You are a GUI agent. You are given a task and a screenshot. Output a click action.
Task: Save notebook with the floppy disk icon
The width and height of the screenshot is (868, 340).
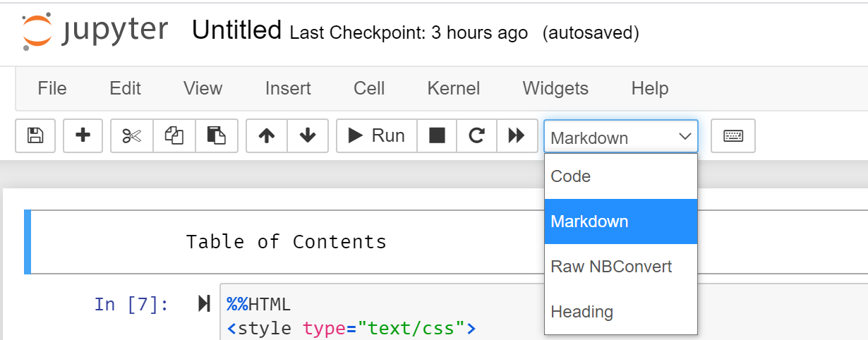(x=35, y=135)
